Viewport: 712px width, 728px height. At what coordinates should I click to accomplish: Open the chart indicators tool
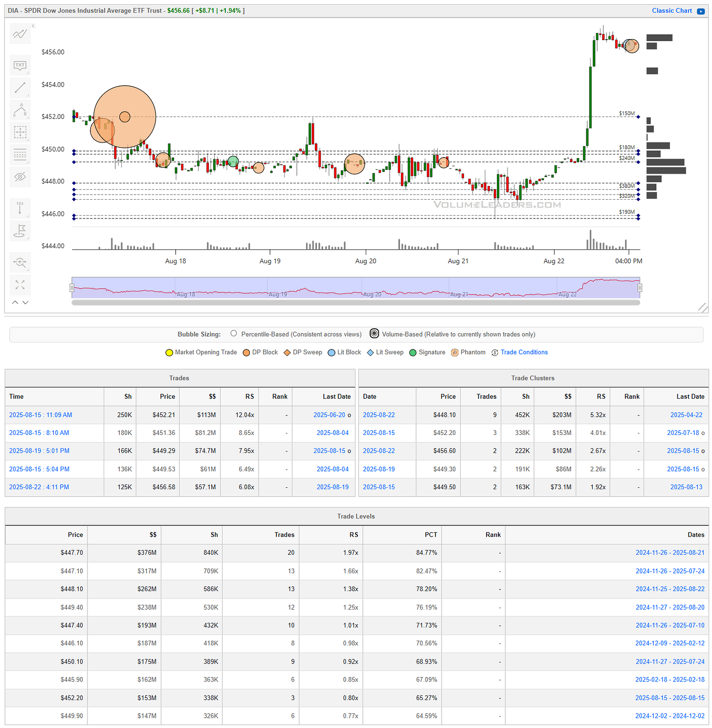[20, 34]
